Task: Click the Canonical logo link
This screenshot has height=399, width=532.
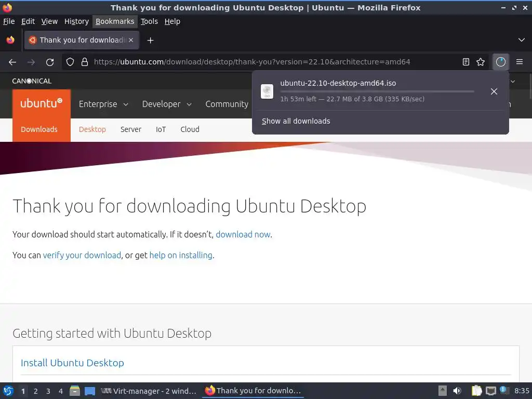Action: [32, 81]
